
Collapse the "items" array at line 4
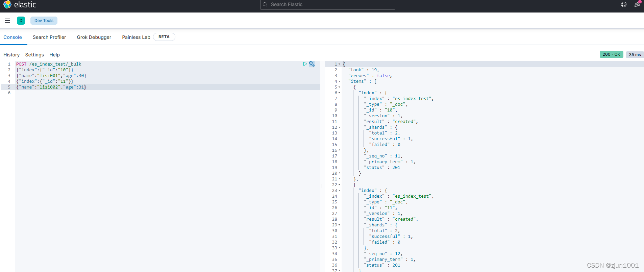(x=340, y=81)
